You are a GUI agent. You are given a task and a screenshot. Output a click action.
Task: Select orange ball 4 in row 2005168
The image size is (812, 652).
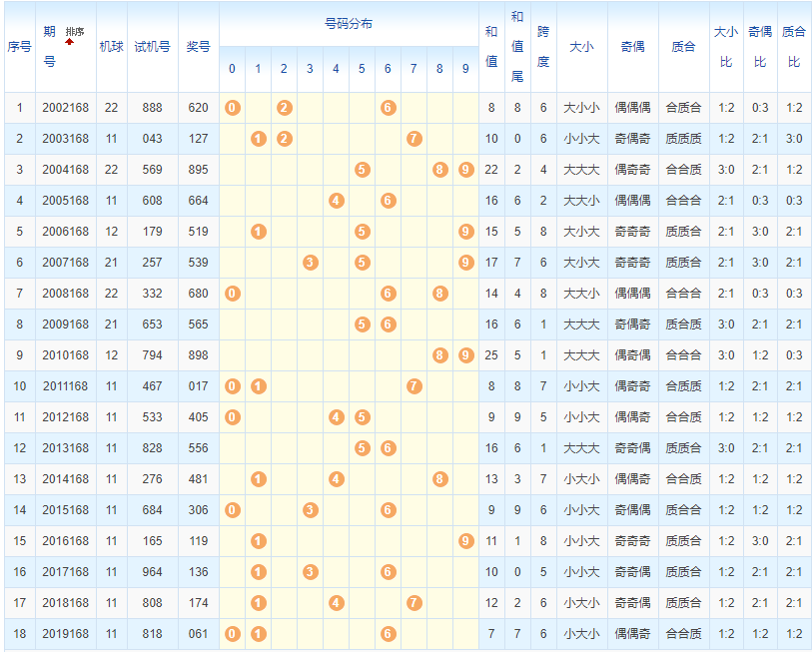click(336, 201)
